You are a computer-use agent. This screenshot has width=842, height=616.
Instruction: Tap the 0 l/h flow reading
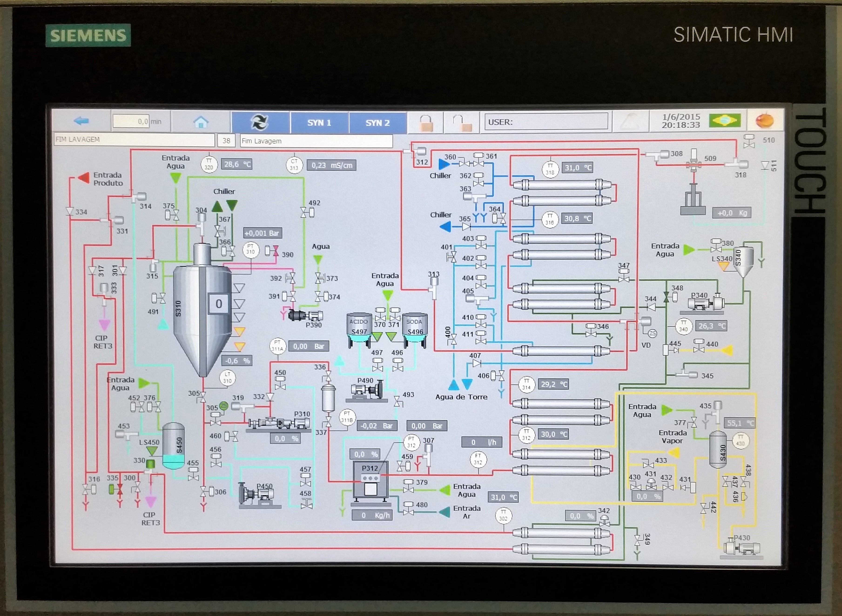click(x=482, y=442)
